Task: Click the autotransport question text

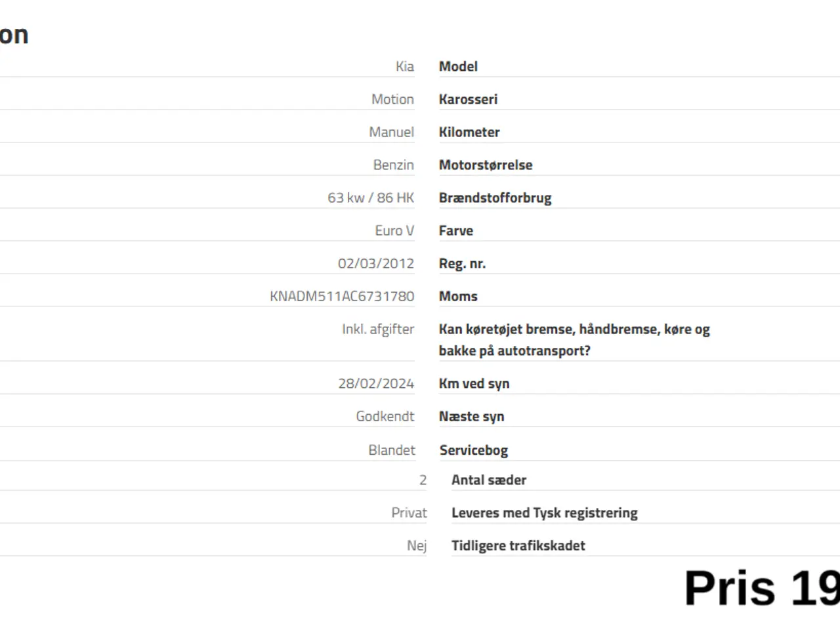Action: 574,340
